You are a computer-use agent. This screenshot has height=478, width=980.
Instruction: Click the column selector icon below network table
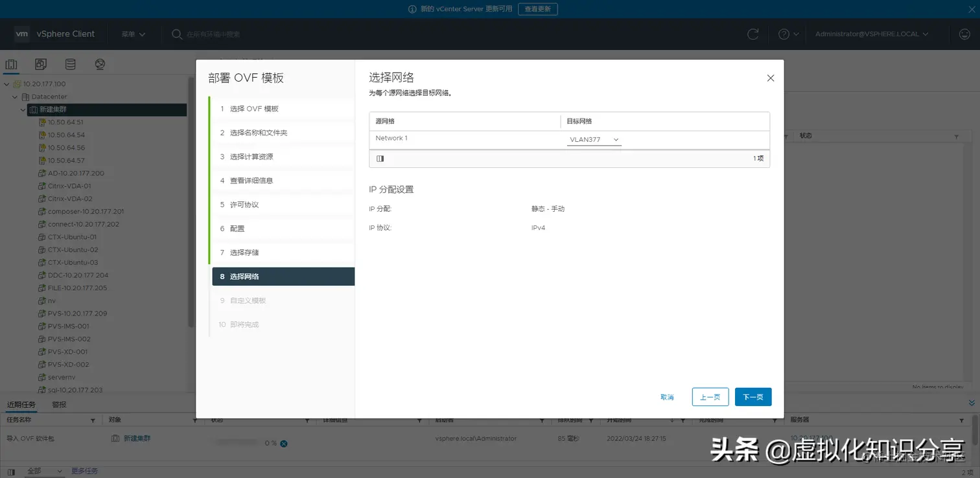380,158
